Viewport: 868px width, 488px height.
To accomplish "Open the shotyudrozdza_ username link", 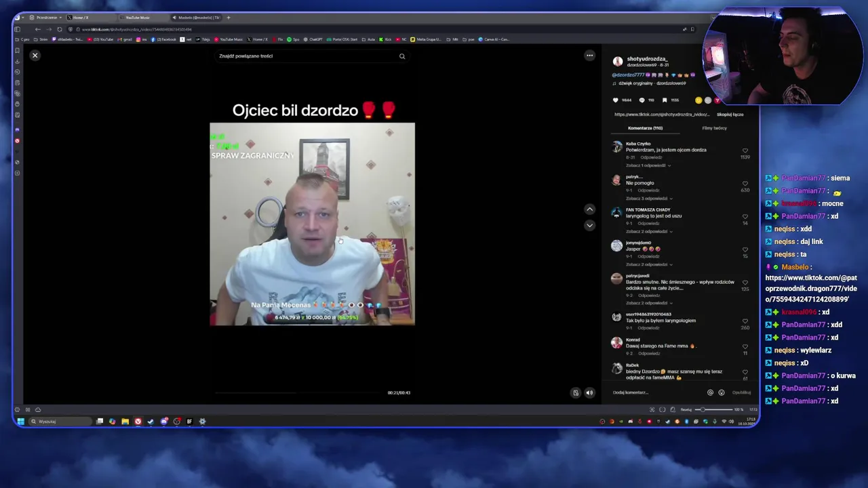I will (647, 59).
